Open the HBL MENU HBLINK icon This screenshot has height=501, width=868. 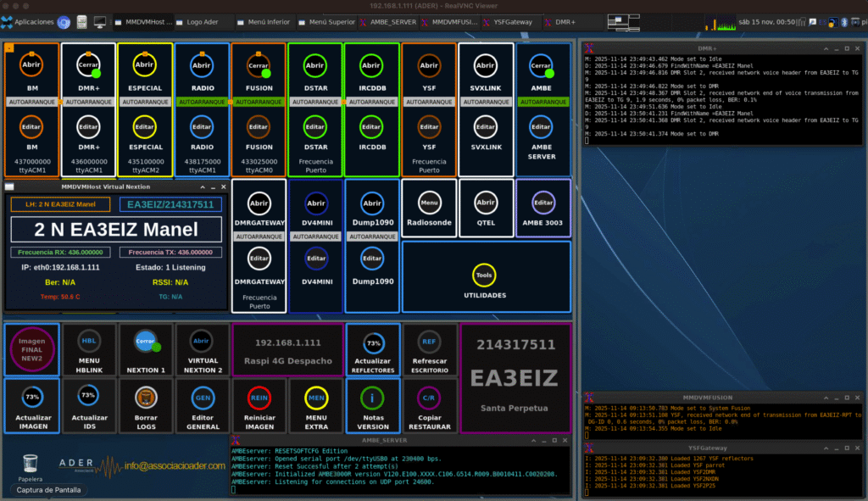(89, 342)
